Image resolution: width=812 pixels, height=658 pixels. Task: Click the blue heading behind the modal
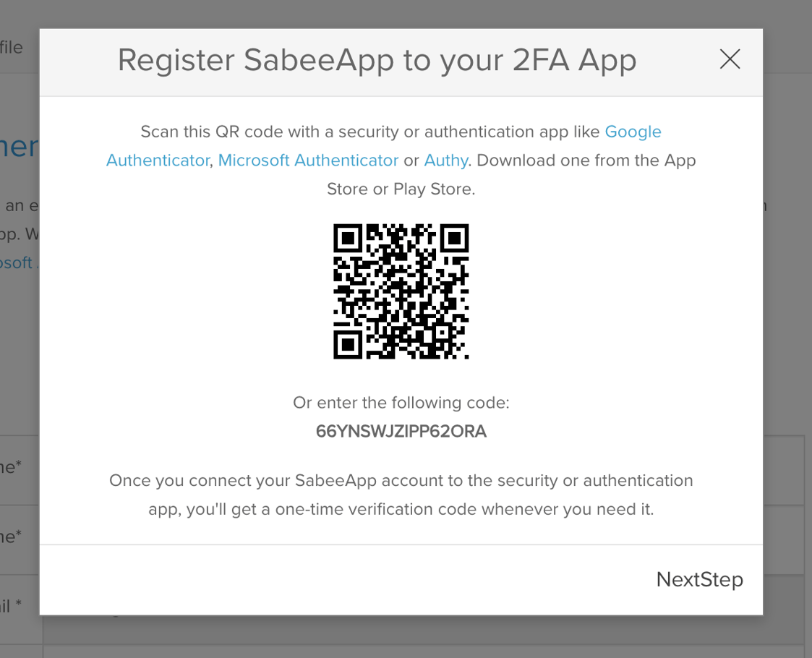(20, 146)
